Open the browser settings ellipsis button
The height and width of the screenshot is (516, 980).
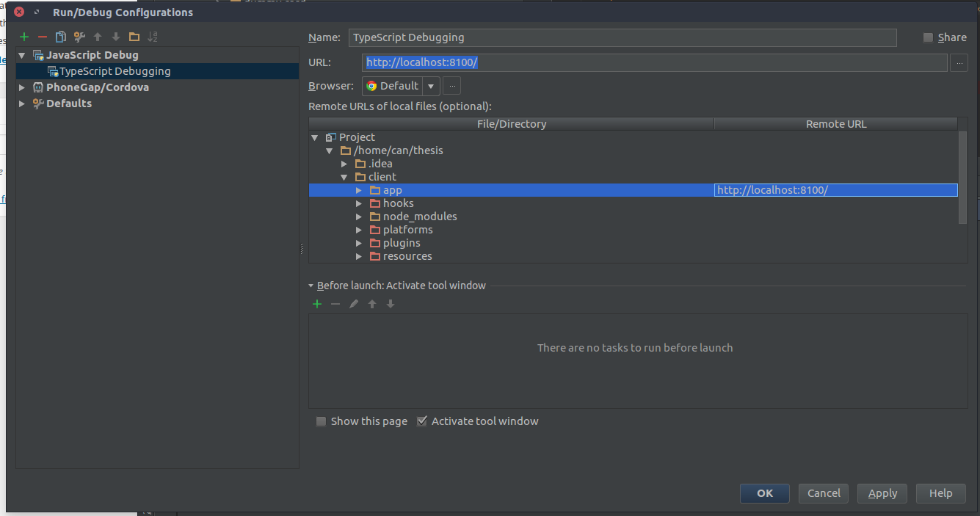[x=452, y=86]
